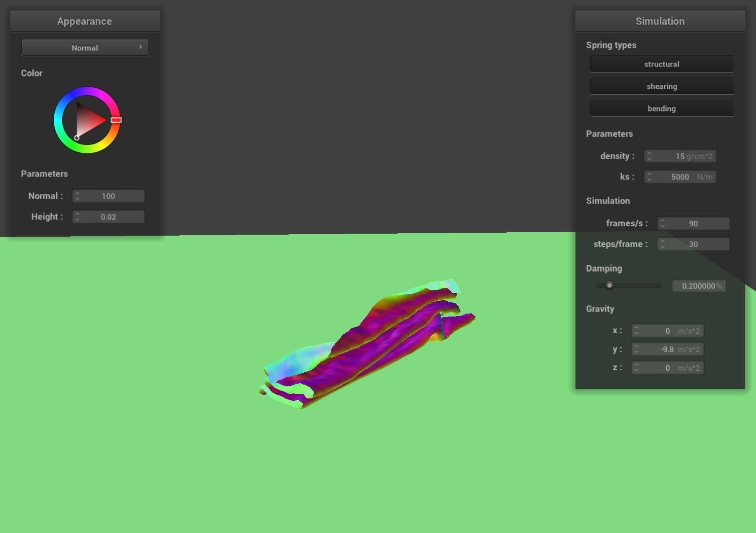Click the steps/frame field showing 30
The image size is (756, 533).
click(693, 244)
